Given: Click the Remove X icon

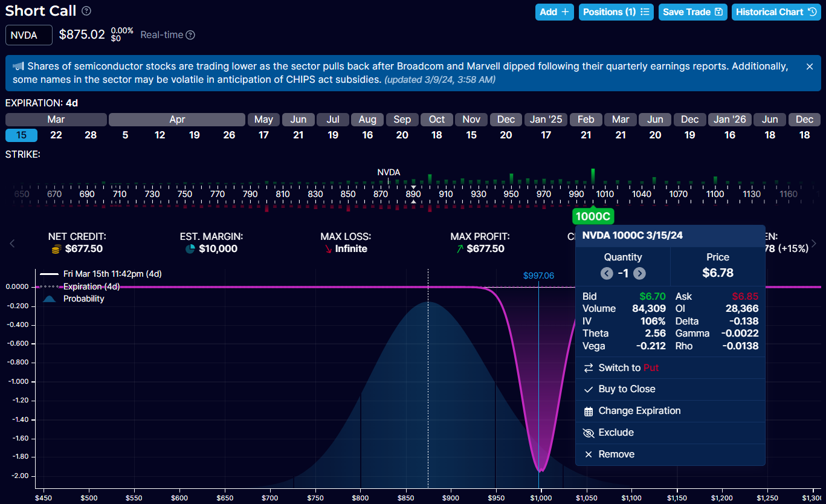Looking at the screenshot, I should coord(589,454).
